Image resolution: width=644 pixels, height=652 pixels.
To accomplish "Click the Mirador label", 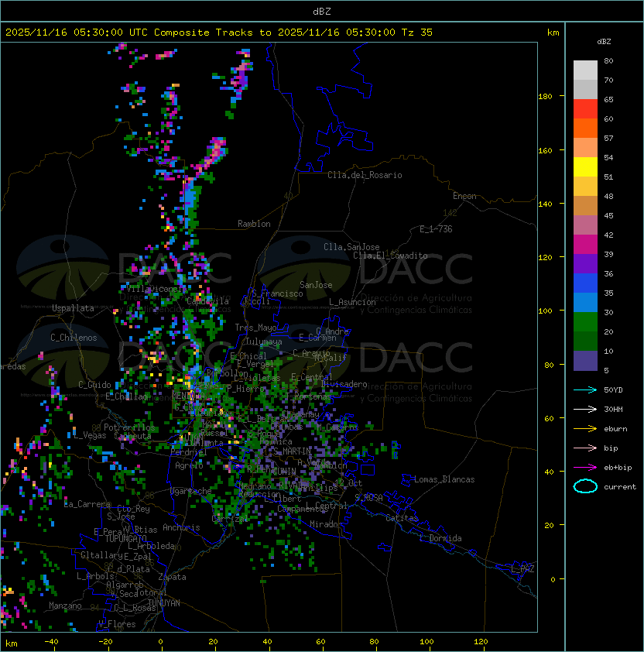I will [x=327, y=524].
